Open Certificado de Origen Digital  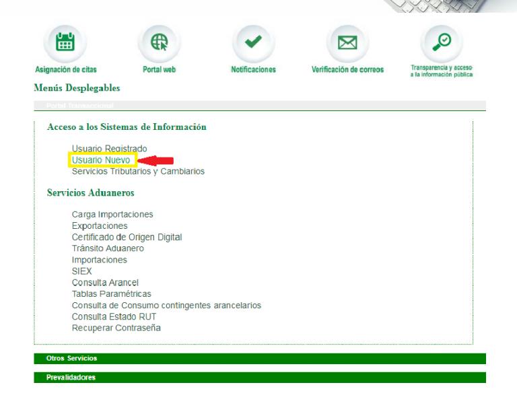(127, 237)
